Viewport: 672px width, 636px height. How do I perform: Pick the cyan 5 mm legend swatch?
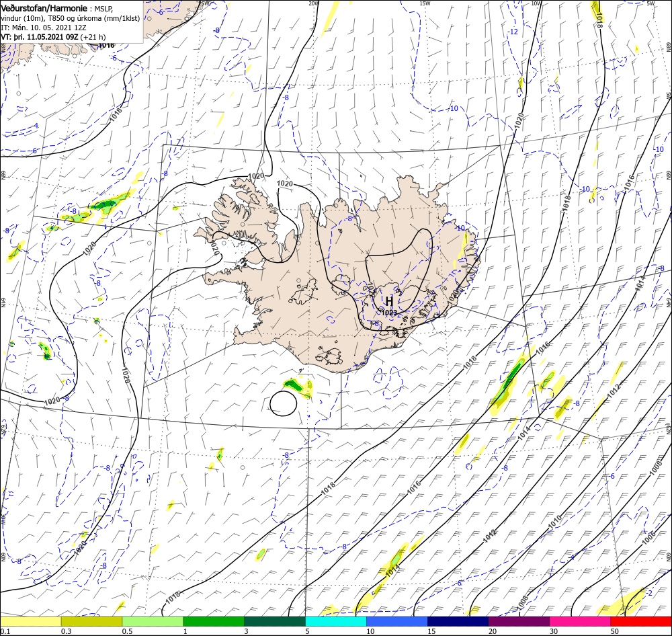point(336,621)
